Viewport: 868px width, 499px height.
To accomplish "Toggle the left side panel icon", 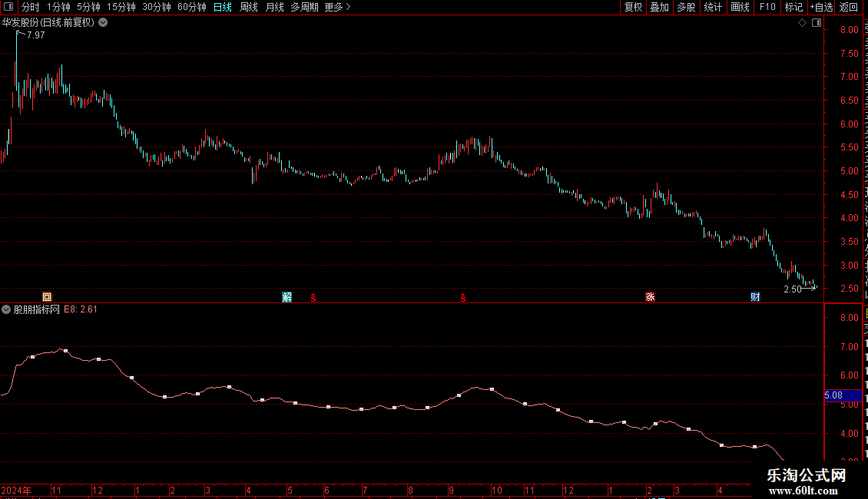I will [8, 7].
